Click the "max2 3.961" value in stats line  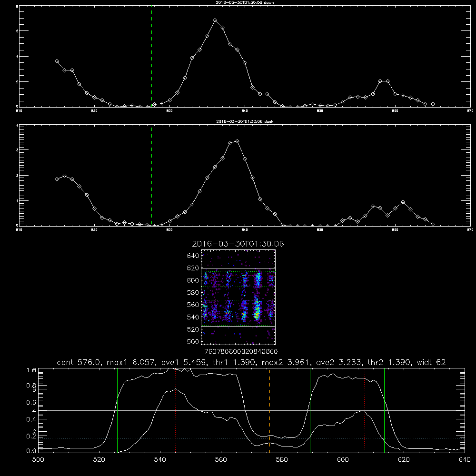(x=286, y=362)
